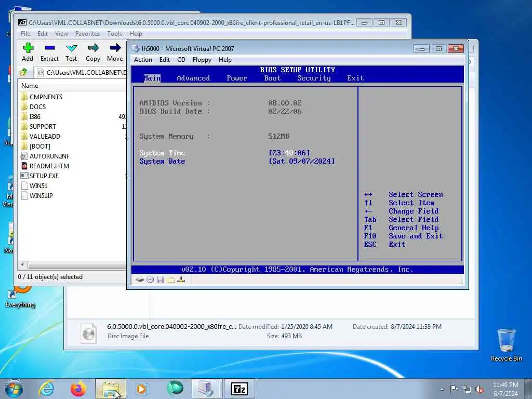Show hidden tray icons arrow
The image size is (532, 399).
[442, 390]
